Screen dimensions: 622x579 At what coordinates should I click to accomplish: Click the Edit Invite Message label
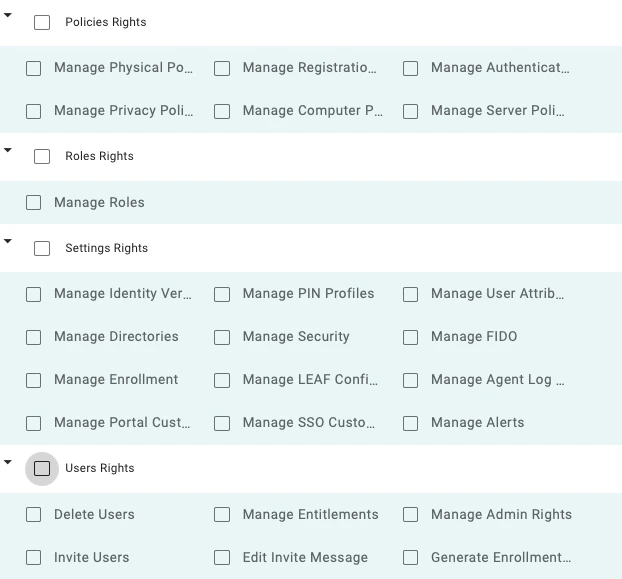(305, 558)
